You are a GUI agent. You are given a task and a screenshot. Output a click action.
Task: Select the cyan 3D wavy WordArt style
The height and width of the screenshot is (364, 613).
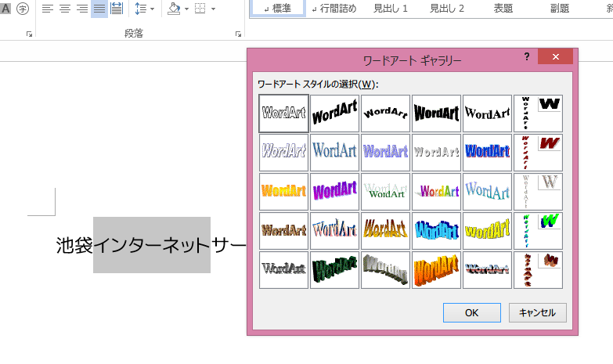(x=436, y=231)
